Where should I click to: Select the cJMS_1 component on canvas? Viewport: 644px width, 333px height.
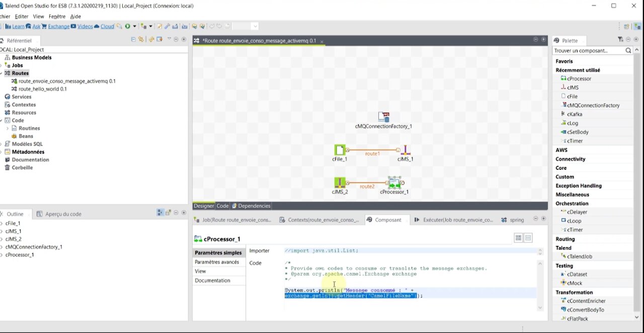pos(406,150)
